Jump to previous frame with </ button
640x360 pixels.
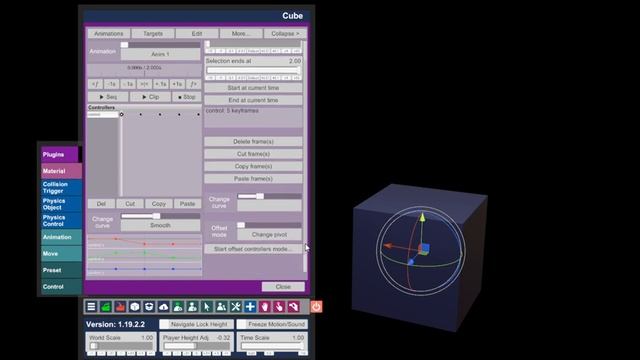click(95, 84)
